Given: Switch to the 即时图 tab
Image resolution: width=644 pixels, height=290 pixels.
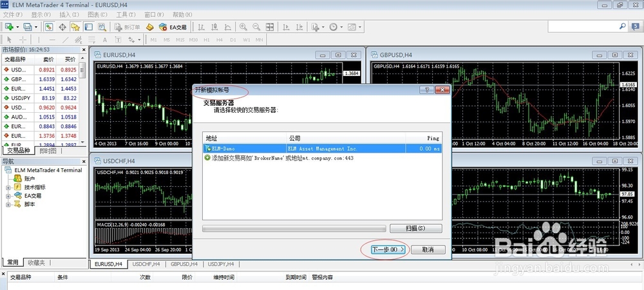Looking at the screenshot, I should (x=48, y=151).
